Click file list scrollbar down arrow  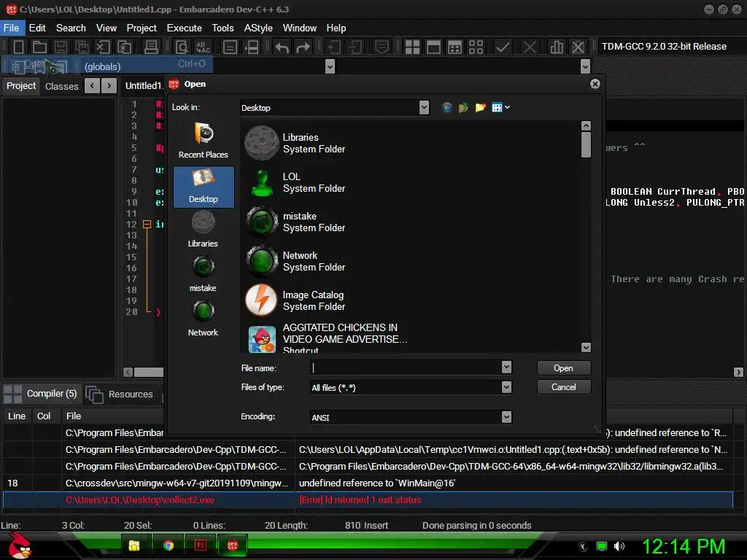pos(586,348)
